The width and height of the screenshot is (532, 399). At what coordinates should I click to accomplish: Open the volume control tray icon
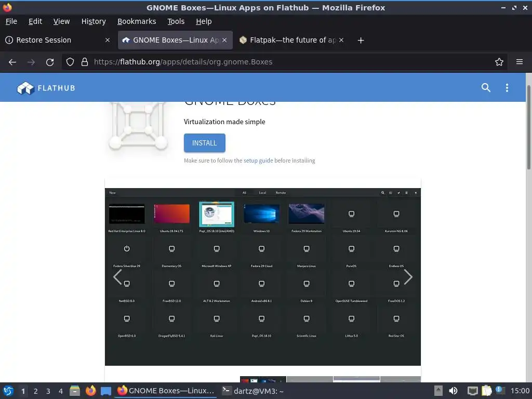pyautogui.click(x=453, y=391)
